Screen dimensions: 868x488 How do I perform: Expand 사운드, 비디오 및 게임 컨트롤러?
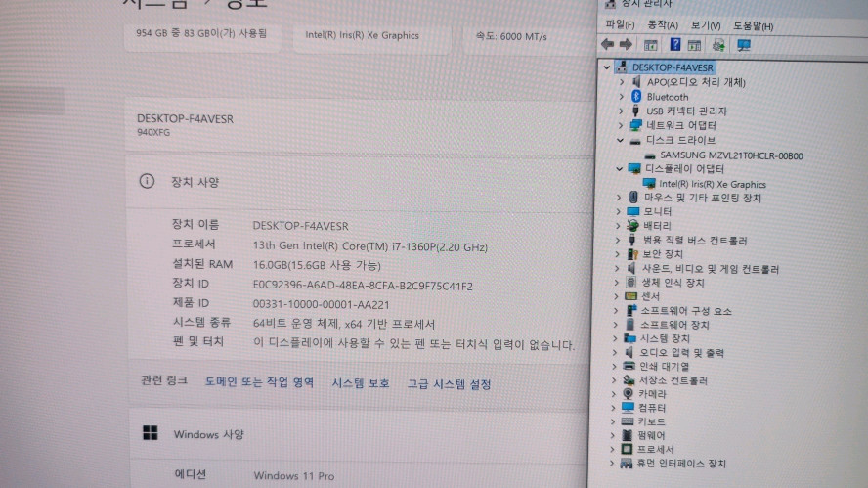pyautogui.click(x=617, y=269)
